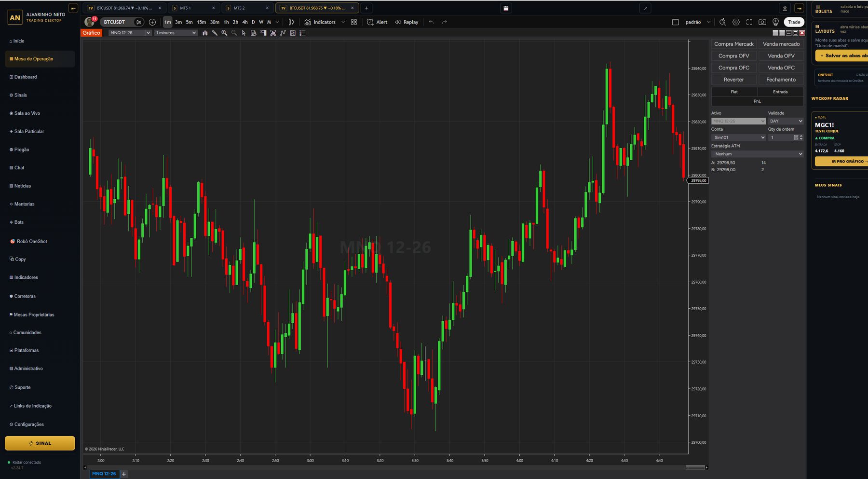Toggle the padrão layout square checkbox

click(675, 22)
